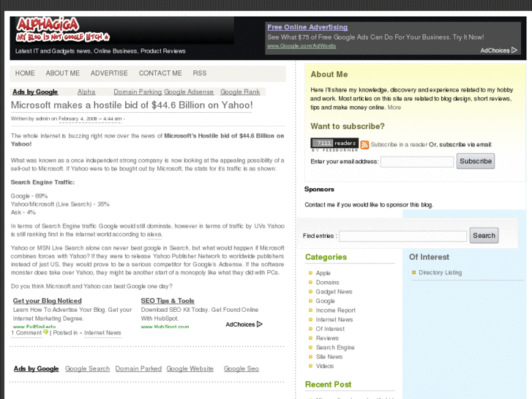The width and height of the screenshot is (532, 399).
Task: Open the Microsoft hostile bid article title
Action: point(132,105)
